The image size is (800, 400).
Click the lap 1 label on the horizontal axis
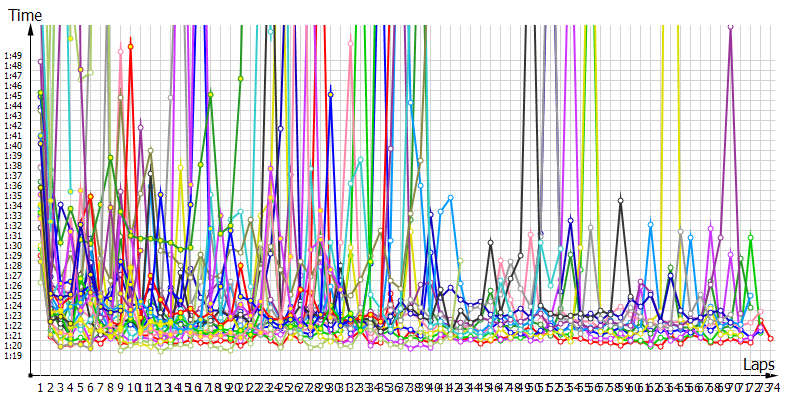click(41, 387)
